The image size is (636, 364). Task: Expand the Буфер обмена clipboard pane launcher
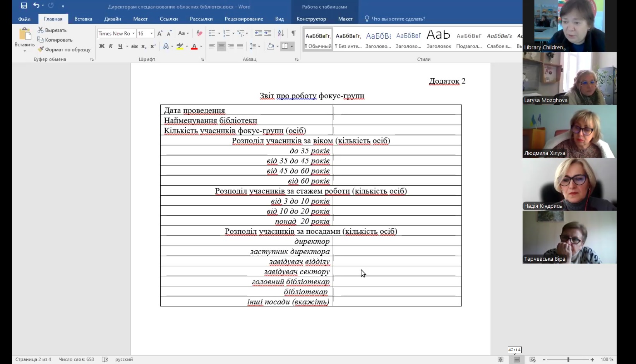point(92,60)
